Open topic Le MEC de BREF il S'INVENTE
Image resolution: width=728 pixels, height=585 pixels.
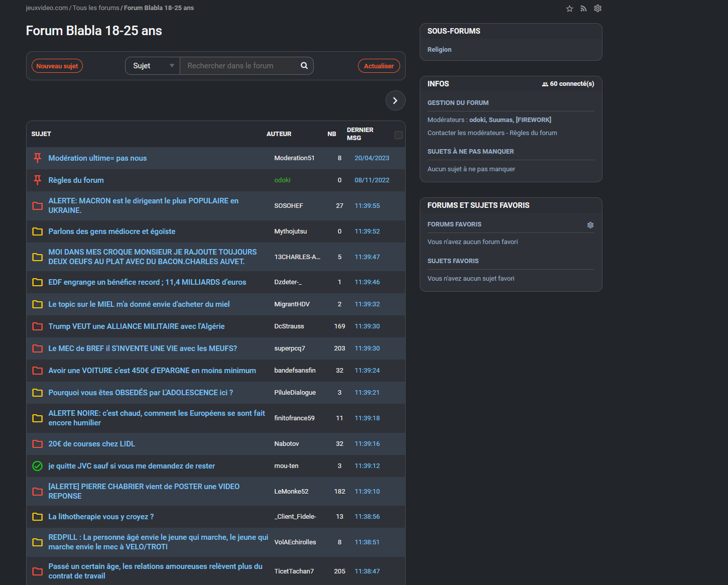tap(143, 348)
